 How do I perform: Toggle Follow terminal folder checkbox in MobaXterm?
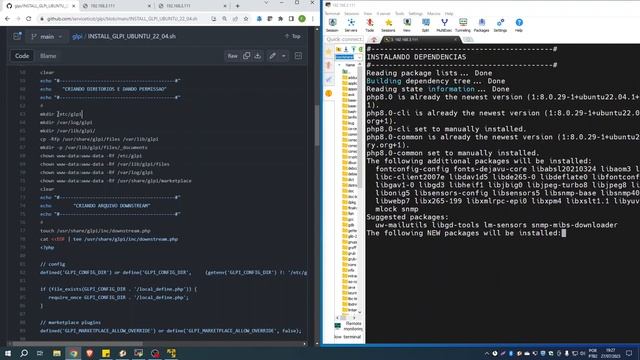tap(348, 337)
